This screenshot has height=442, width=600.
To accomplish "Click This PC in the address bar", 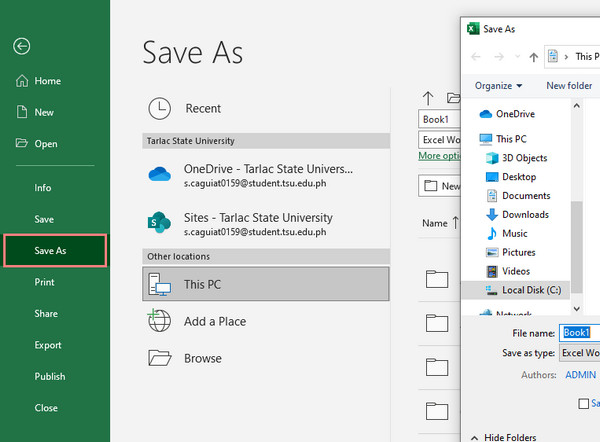I will pyautogui.click(x=588, y=56).
